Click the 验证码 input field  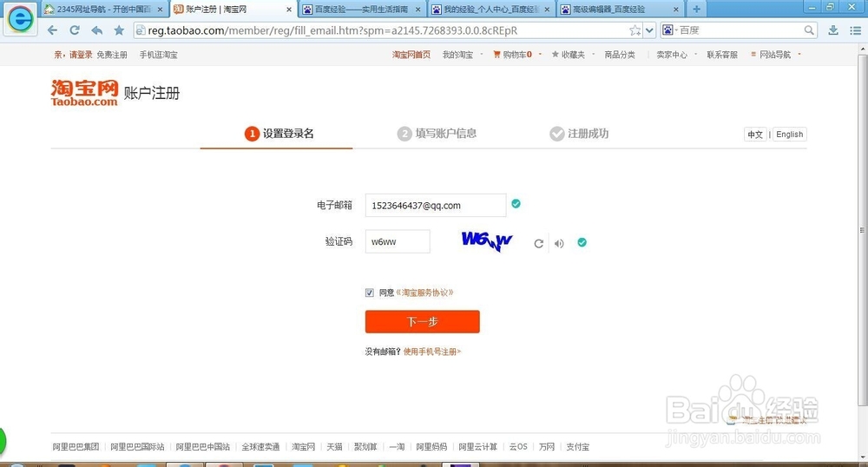tap(398, 242)
